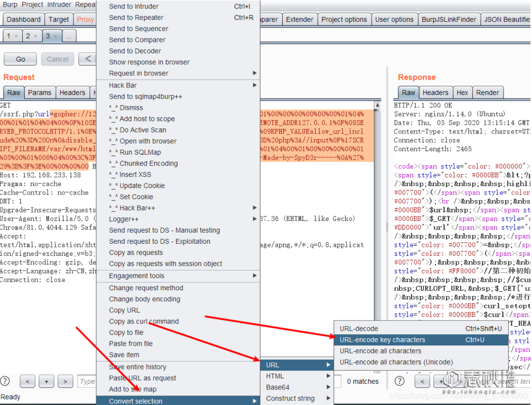This screenshot has height=405, width=532.
Task: Send to Intruder from context menu
Action: (x=178, y=7)
